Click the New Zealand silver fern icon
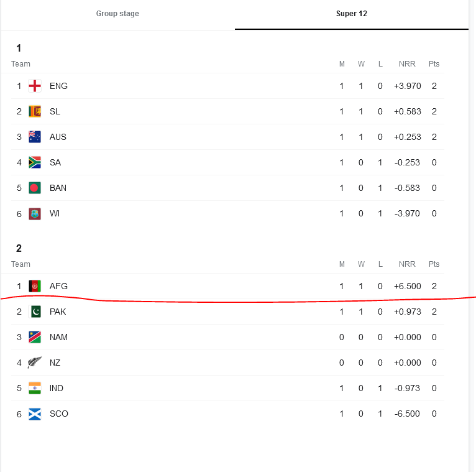Viewport: 476px width, 472px height. click(35, 363)
